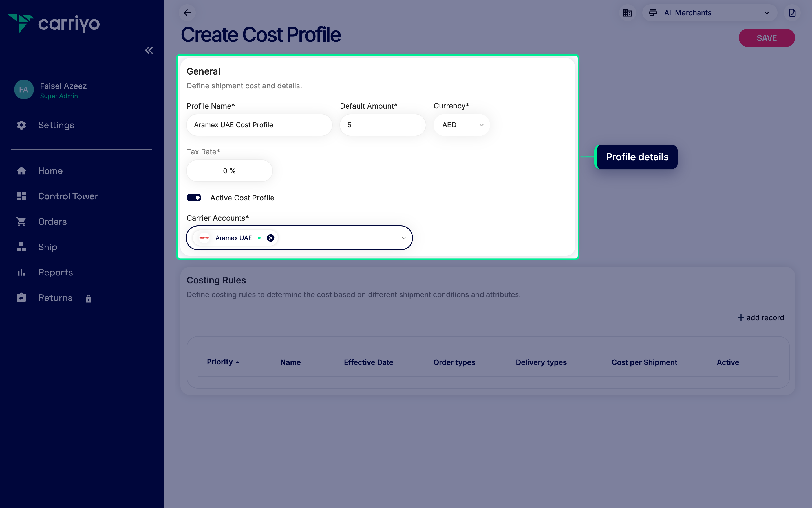Open Control Tower menu item
The width and height of the screenshot is (812, 508).
pyautogui.click(x=68, y=196)
